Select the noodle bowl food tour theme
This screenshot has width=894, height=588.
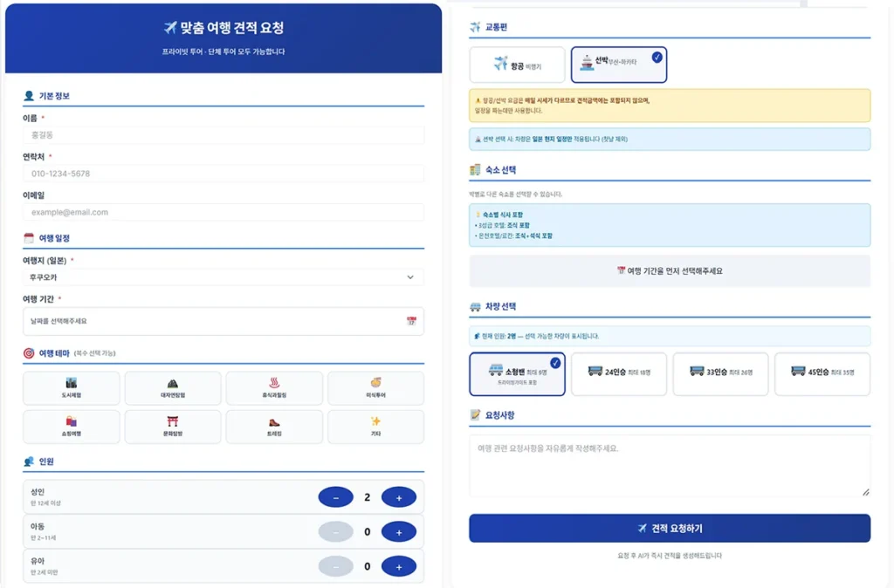click(375, 388)
